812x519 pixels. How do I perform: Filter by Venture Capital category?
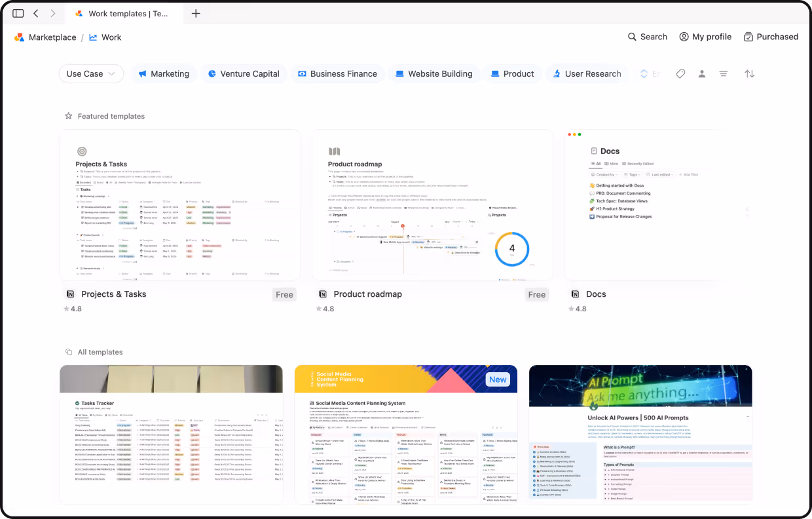click(244, 74)
